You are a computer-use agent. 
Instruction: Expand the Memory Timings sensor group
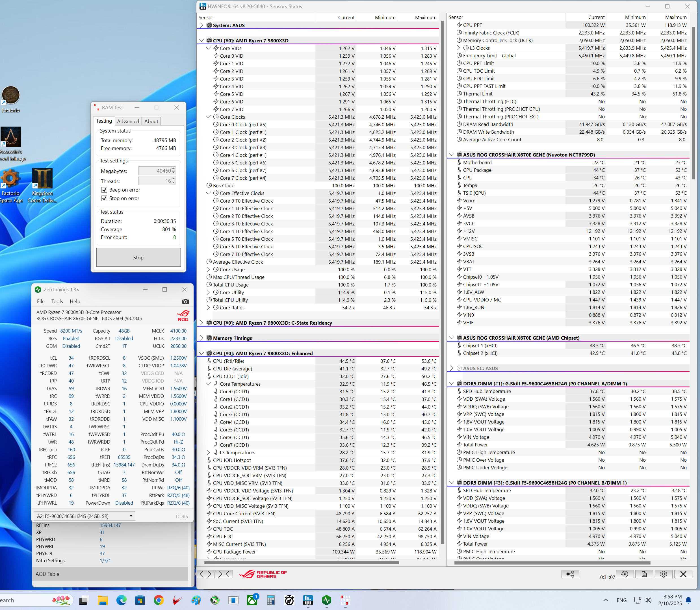(201, 338)
